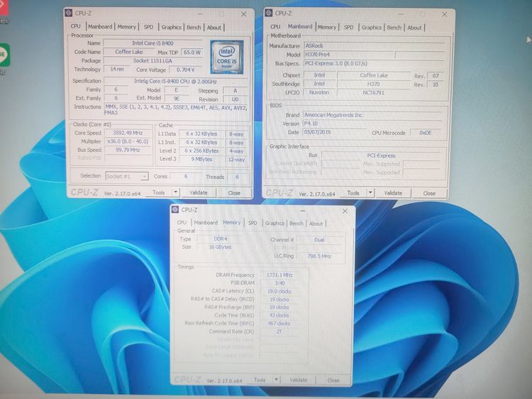Click Validate button in Memory window
Image resolution: width=532 pixels, height=399 pixels.
[x=298, y=380]
